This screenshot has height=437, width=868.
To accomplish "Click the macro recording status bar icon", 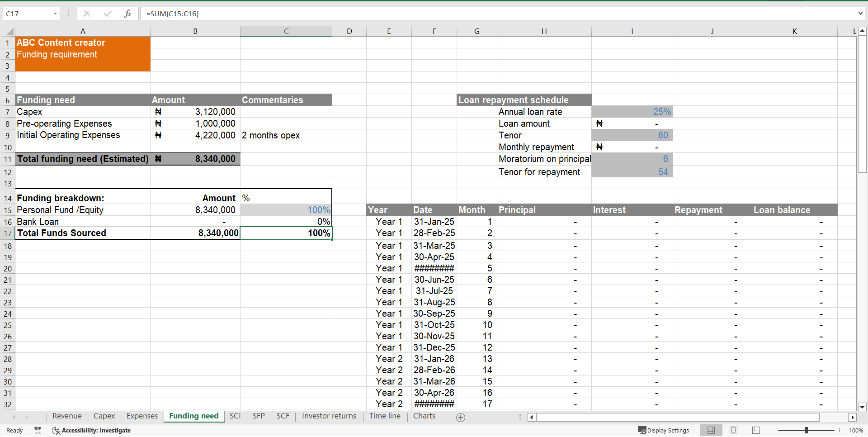I will click(x=38, y=430).
